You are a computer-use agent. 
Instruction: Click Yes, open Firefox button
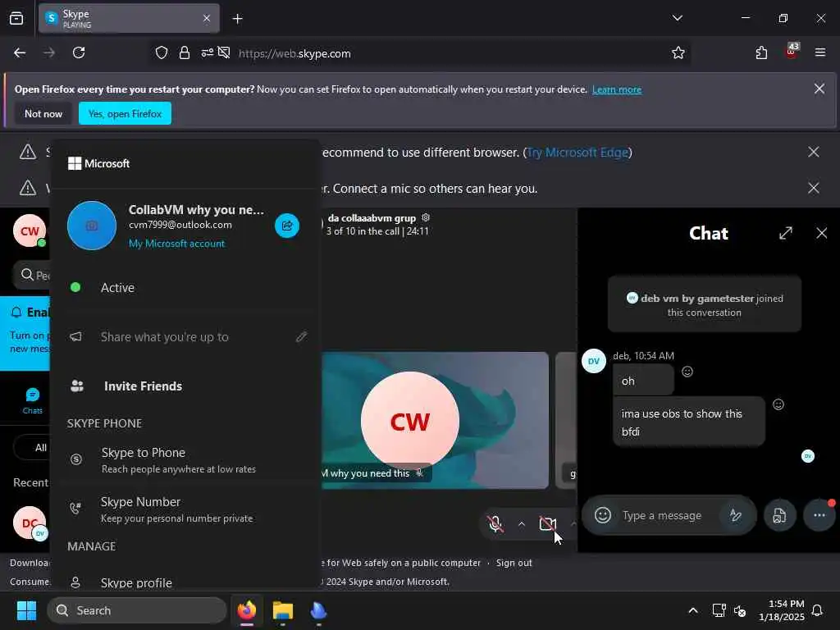coord(125,113)
